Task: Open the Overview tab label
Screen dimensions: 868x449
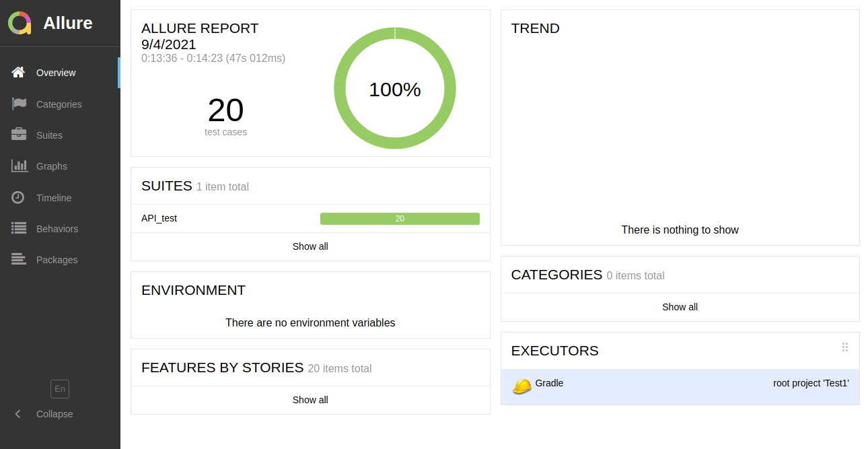Action: 56,73
